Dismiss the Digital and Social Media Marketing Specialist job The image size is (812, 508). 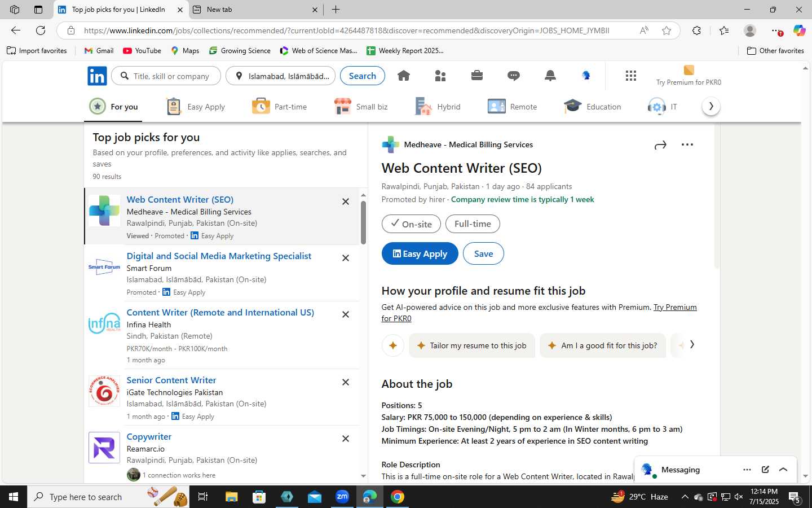346,258
